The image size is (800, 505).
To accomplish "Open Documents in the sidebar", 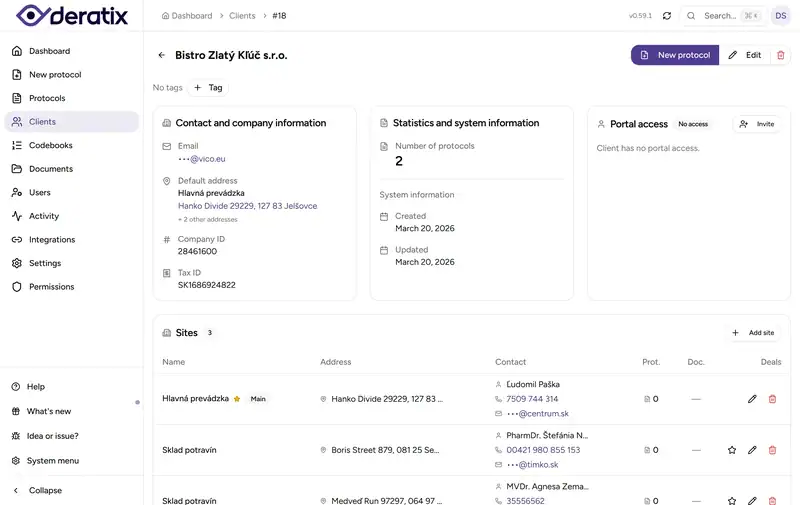I will pyautogui.click(x=71, y=169).
